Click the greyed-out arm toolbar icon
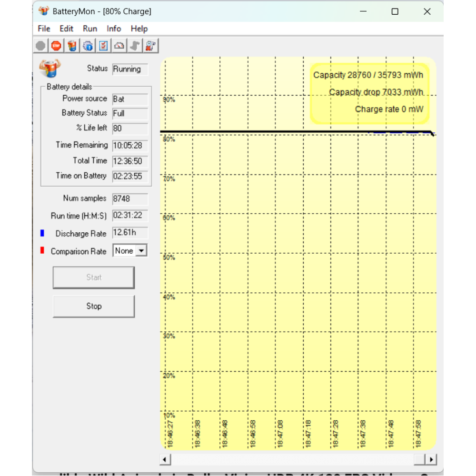The image size is (476, 476). (135, 46)
